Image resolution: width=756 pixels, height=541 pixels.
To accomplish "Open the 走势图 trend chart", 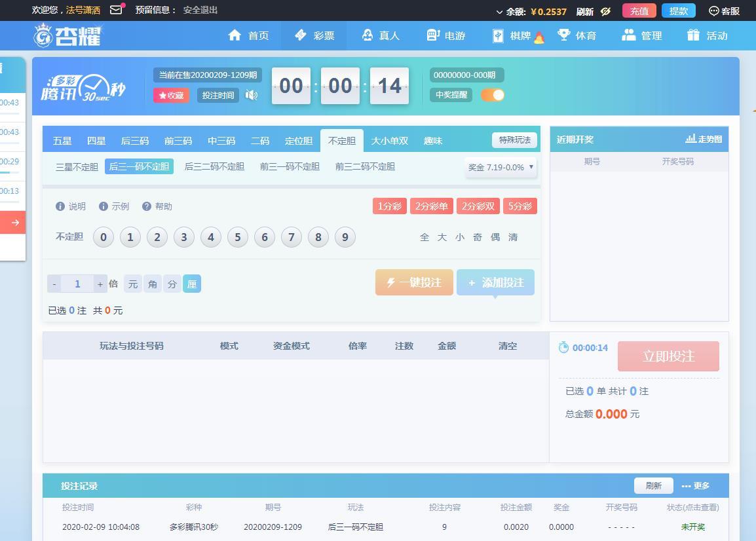I will click(704, 139).
